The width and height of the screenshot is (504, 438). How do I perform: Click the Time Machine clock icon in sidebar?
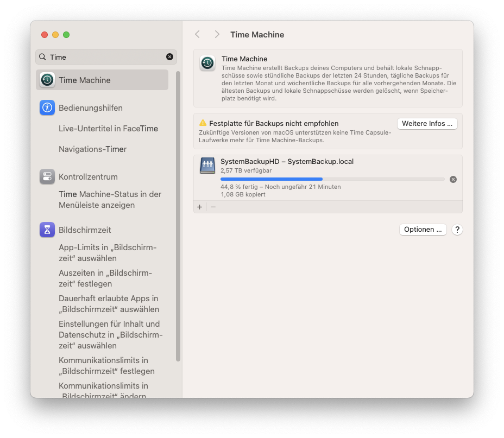[x=47, y=80]
